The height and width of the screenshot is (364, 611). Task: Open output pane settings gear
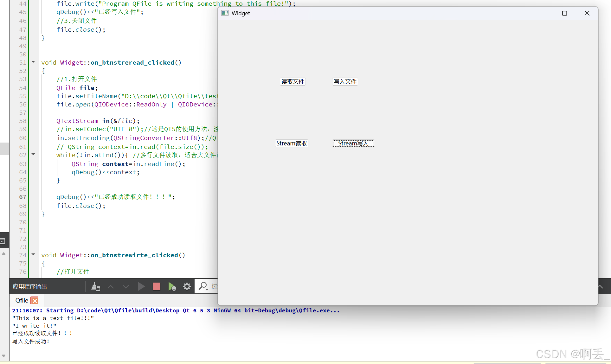[187, 287]
